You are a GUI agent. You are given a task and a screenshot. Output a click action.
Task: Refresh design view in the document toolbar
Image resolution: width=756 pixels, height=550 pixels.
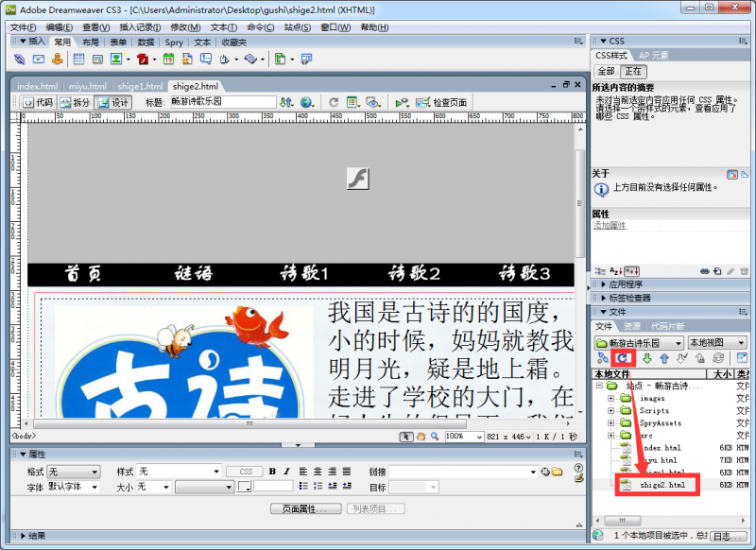coord(334,102)
